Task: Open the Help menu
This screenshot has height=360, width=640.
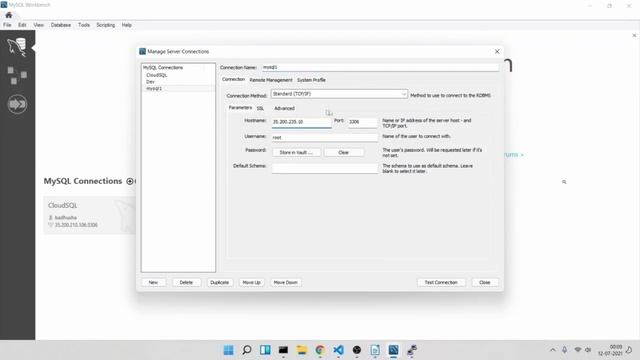Action: point(127,25)
